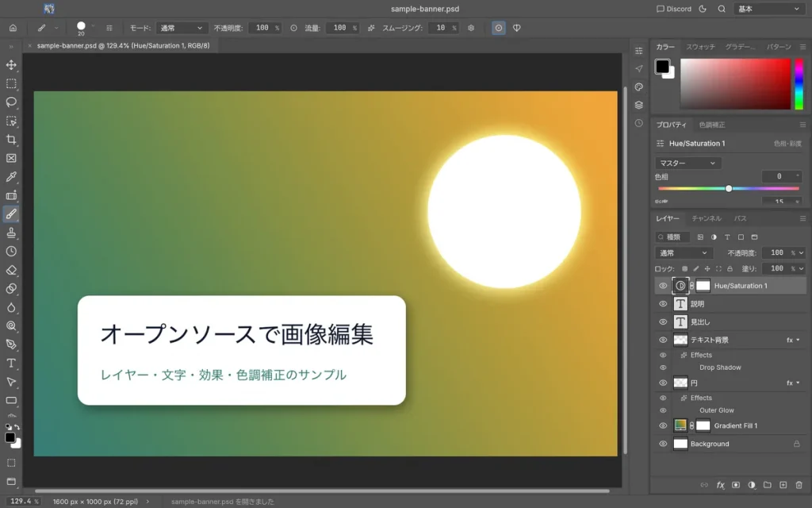812x508 pixels.
Task: Click the Home icon in options bar
Action: click(x=13, y=28)
